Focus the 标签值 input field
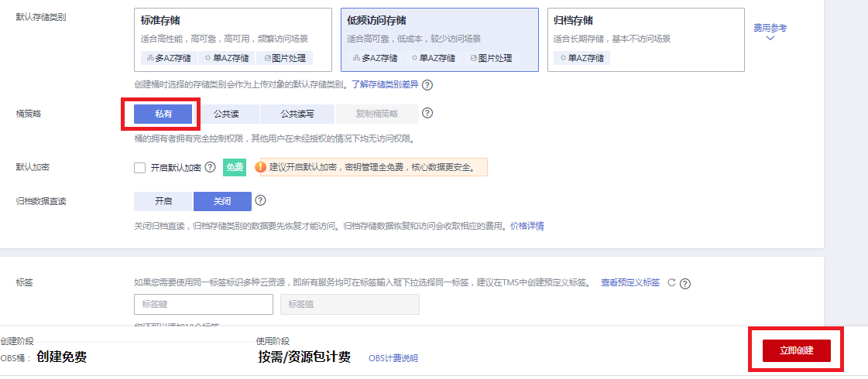The height and width of the screenshot is (379, 868). [x=350, y=304]
